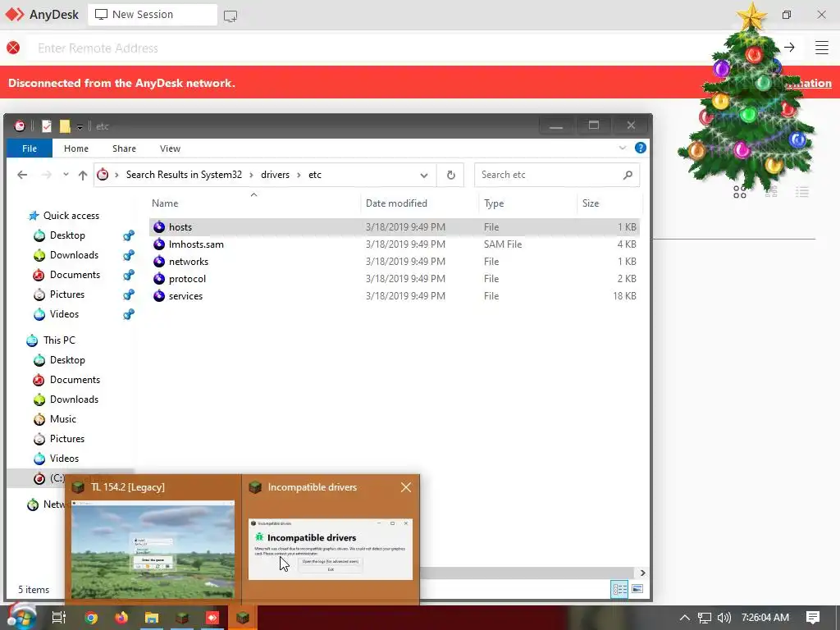Open the volume control in system tray
Viewport: 840px width, 630px height.
pyautogui.click(x=724, y=618)
